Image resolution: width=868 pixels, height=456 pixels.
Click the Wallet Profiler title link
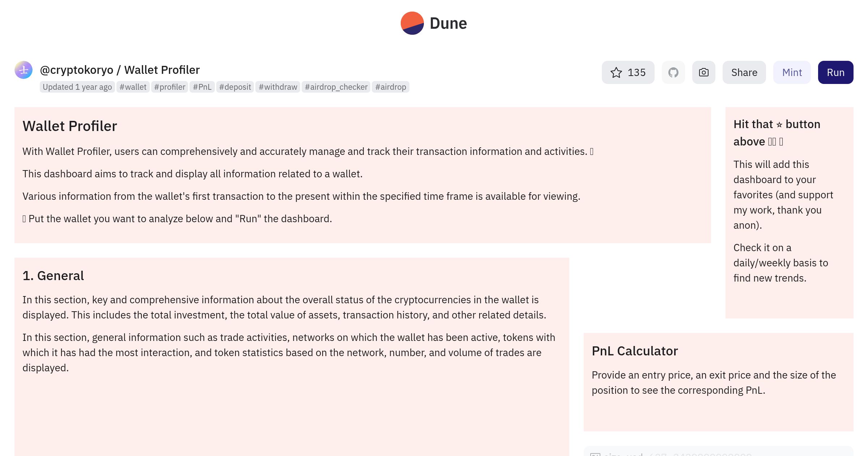[x=162, y=70]
